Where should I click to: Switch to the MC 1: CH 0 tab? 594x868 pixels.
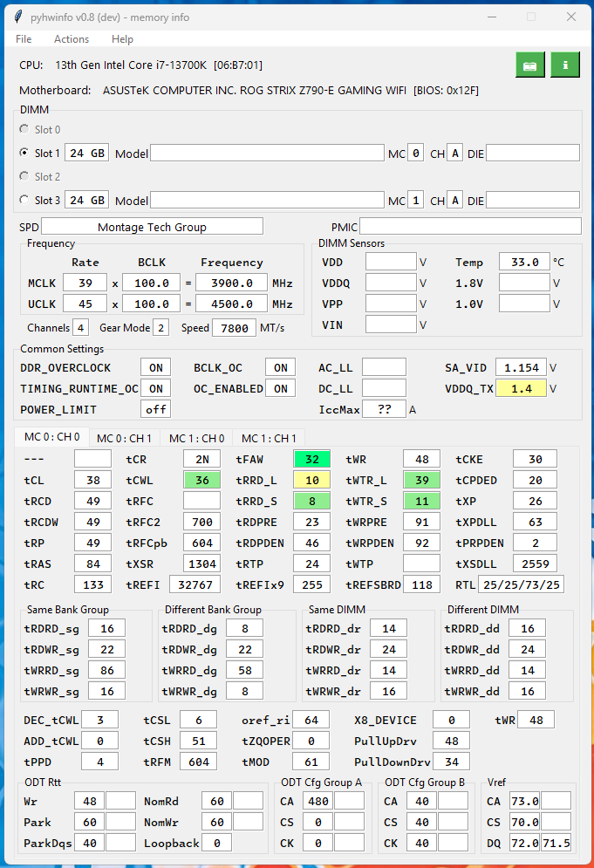pyautogui.click(x=197, y=438)
